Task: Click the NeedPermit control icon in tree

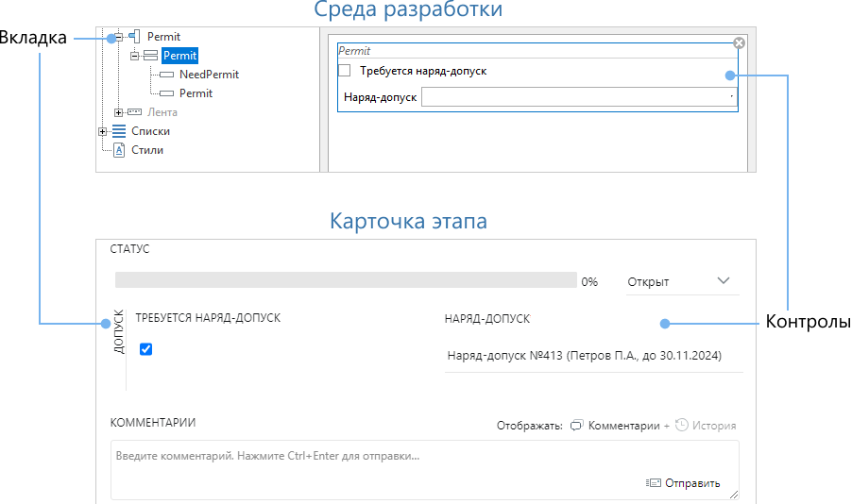Action: (167, 75)
